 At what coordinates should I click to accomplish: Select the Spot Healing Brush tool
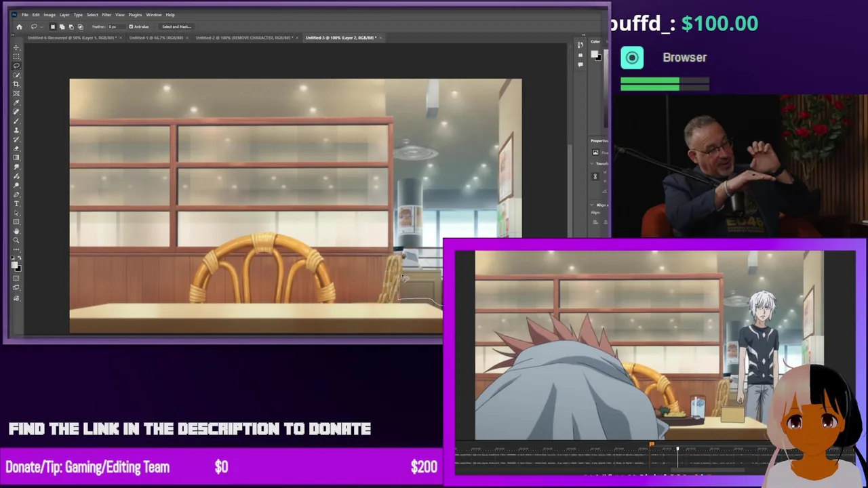[16, 111]
